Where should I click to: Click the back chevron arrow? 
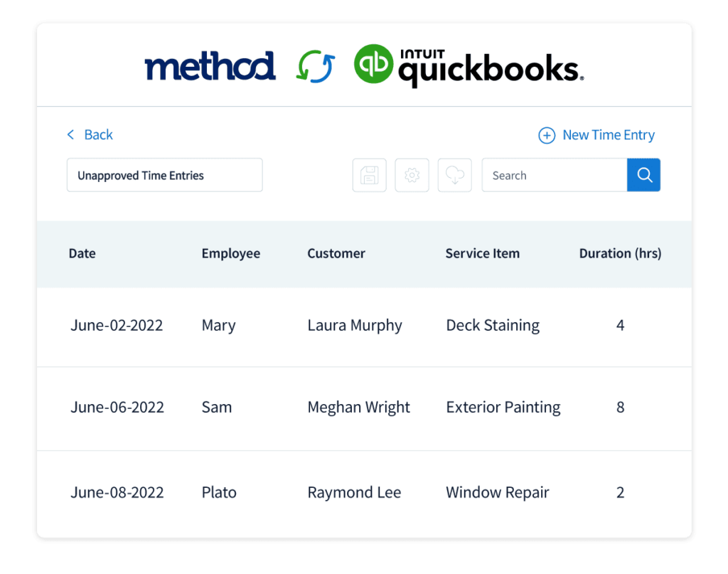tap(70, 134)
